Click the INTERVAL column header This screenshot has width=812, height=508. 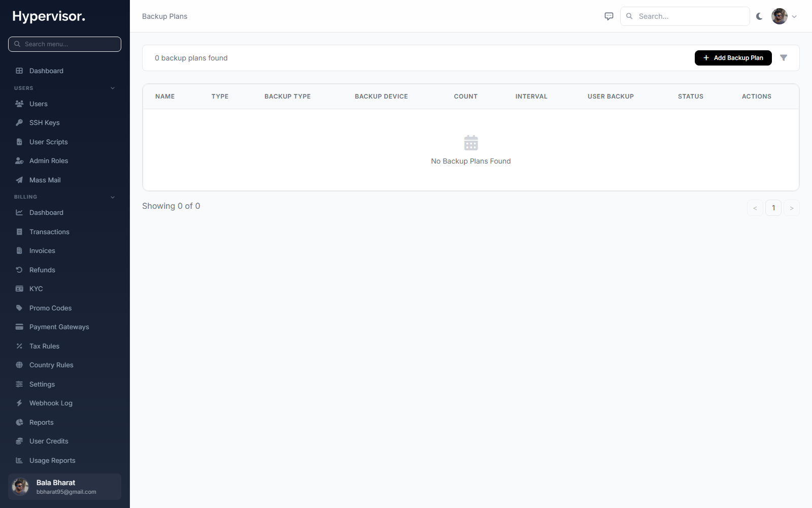pos(531,97)
